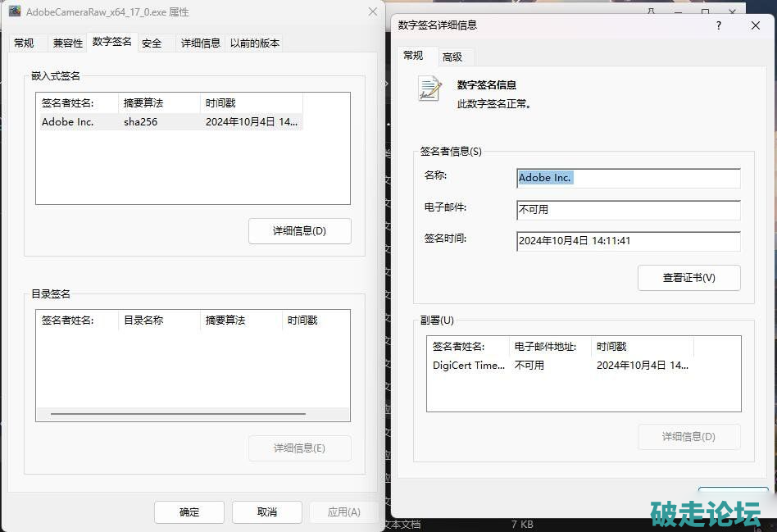Click the 签名时间 field

628,241
